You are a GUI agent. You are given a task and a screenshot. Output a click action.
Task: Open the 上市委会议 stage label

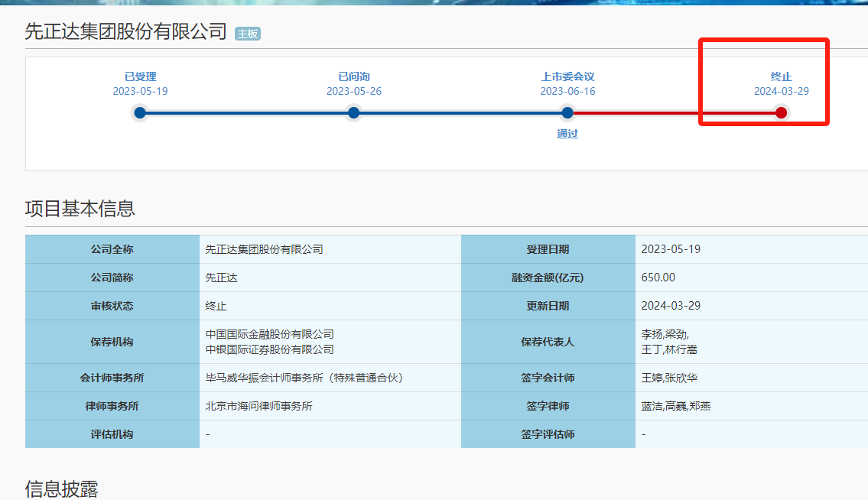coord(567,76)
